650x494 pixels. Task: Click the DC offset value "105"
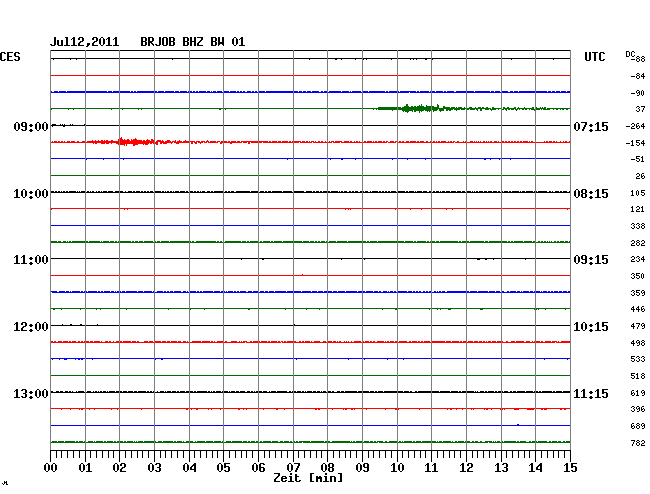point(638,193)
